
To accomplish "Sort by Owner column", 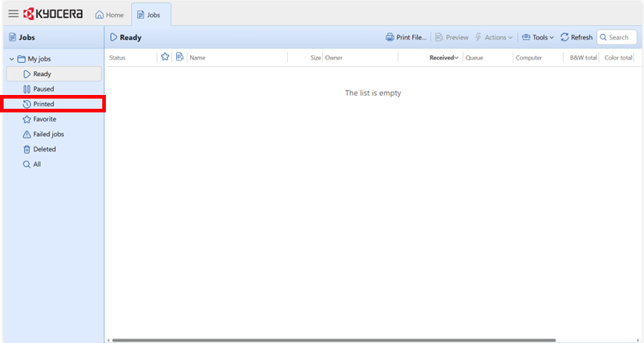I will (x=334, y=58).
